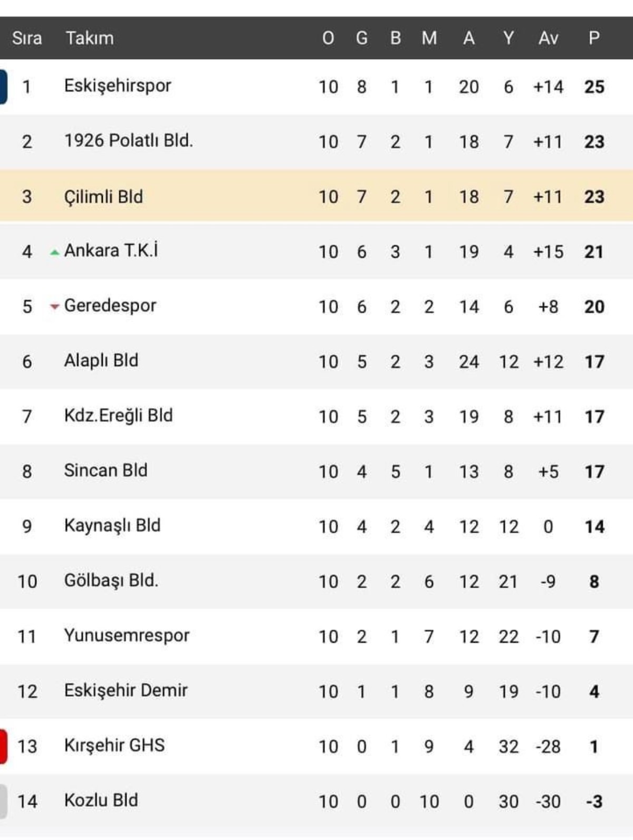Click the green up arrow beside Ankara T.K.İ
The width and height of the screenshot is (633, 840).
point(54,253)
